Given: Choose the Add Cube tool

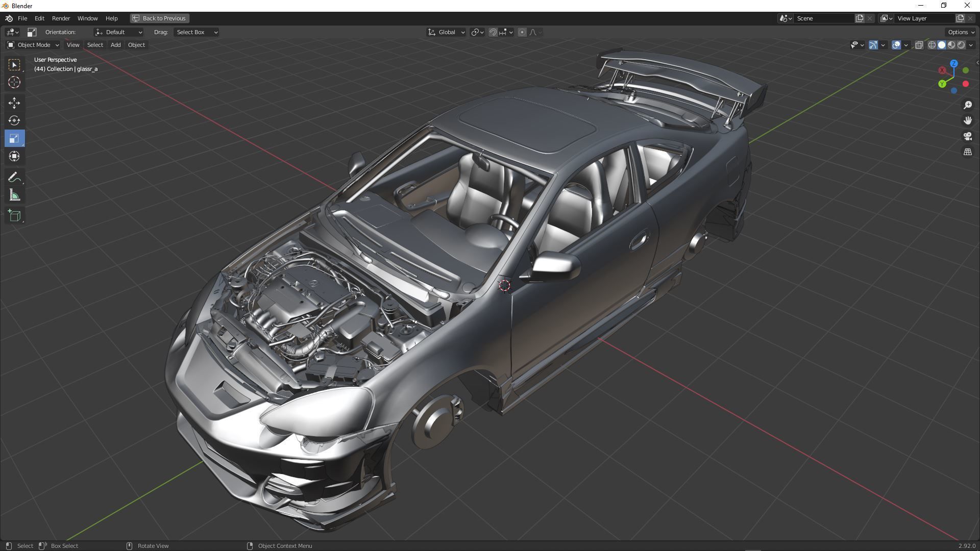Looking at the screenshot, I should pyautogui.click(x=14, y=216).
